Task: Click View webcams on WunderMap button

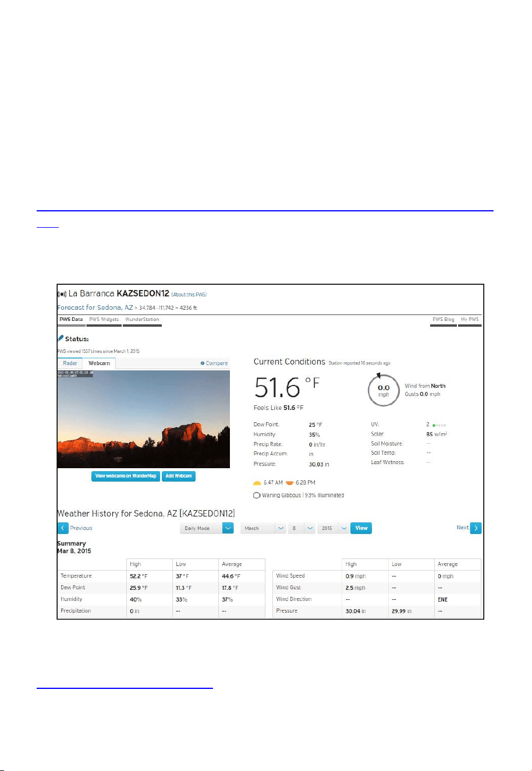Action: (x=126, y=476)
